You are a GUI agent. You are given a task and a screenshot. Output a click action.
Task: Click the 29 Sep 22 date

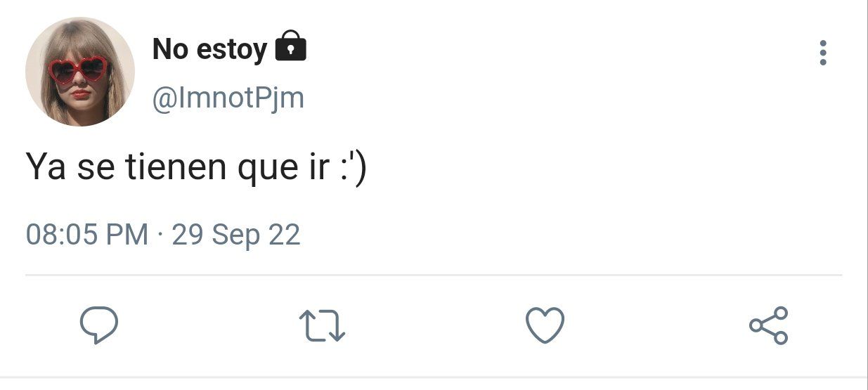click(236, 234)
